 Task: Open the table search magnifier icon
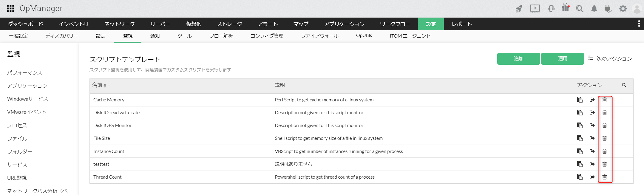click(x=624, y=85)
